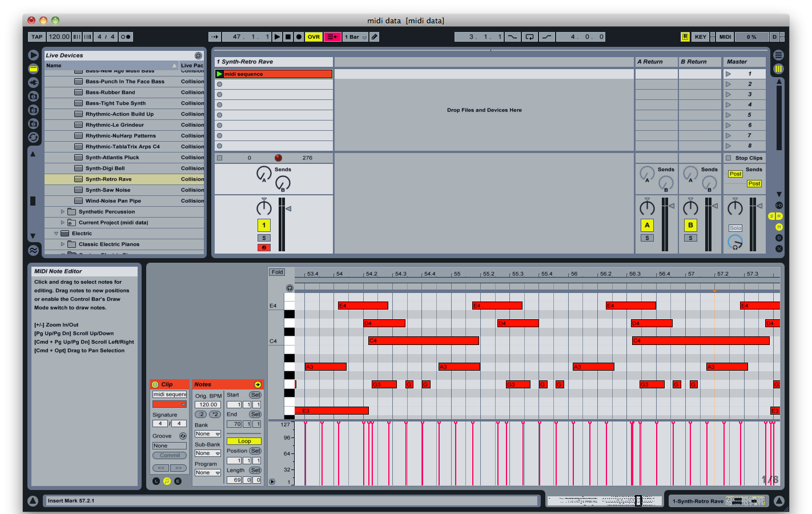Screen dimensions: 812x514
Task: Enable KEY map mode
Action: click(701, 37)
